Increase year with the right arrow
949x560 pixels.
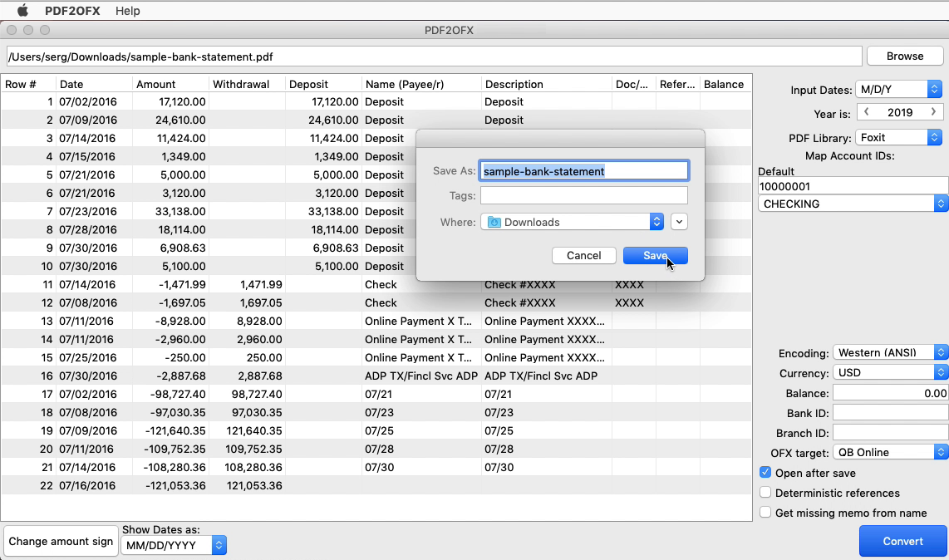(933, 112)
